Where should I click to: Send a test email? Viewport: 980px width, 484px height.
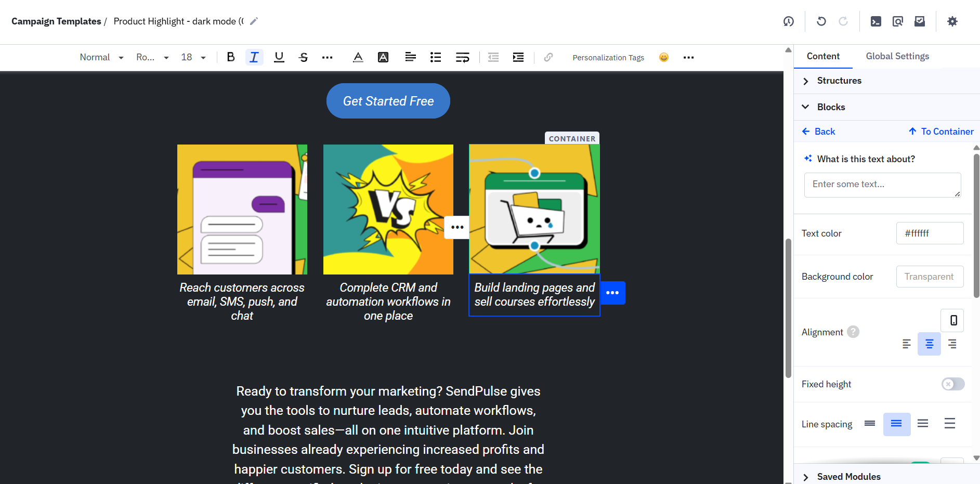point(920,21)
